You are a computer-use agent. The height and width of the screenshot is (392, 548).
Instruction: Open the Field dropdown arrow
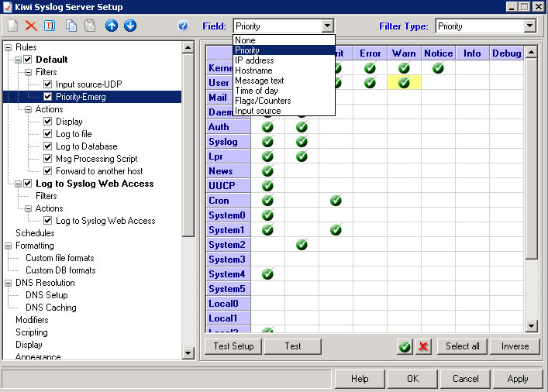pyautogui.click(x=327, y=26)
